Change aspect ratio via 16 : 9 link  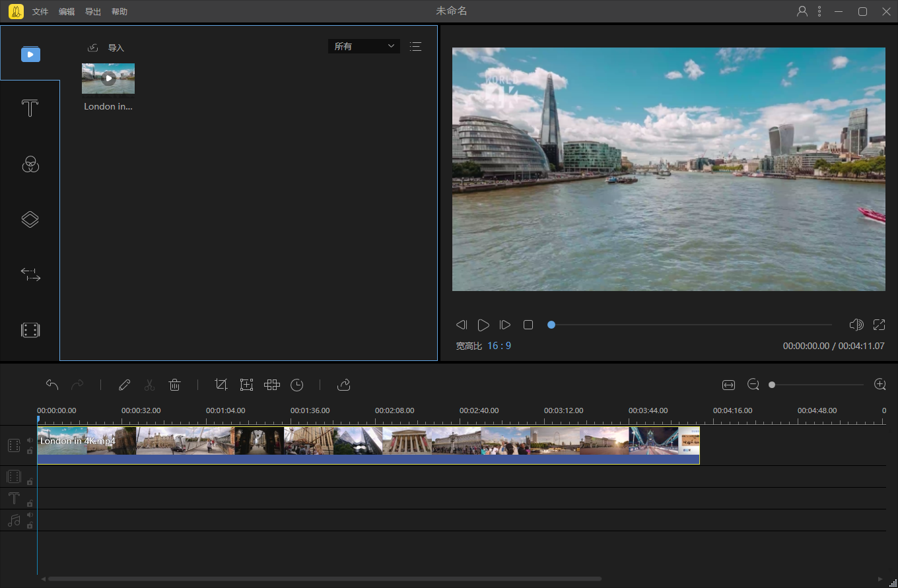click(499, 346)
